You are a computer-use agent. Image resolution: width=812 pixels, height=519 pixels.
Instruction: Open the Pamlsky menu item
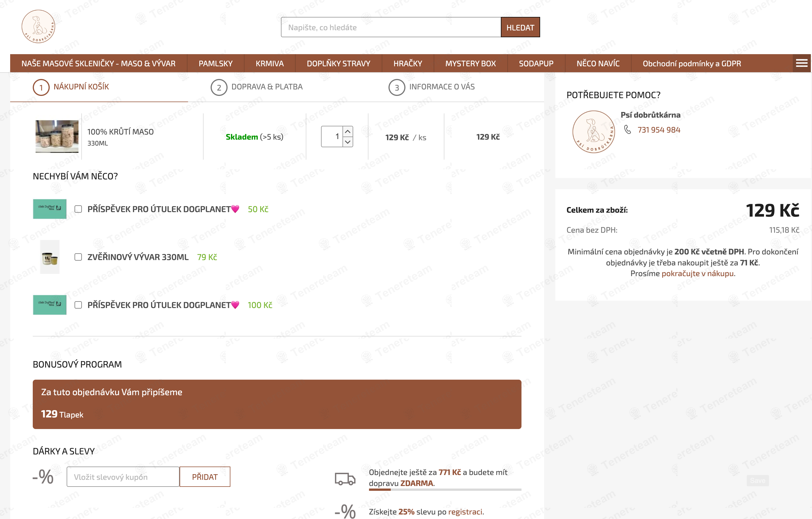[216, 63]
